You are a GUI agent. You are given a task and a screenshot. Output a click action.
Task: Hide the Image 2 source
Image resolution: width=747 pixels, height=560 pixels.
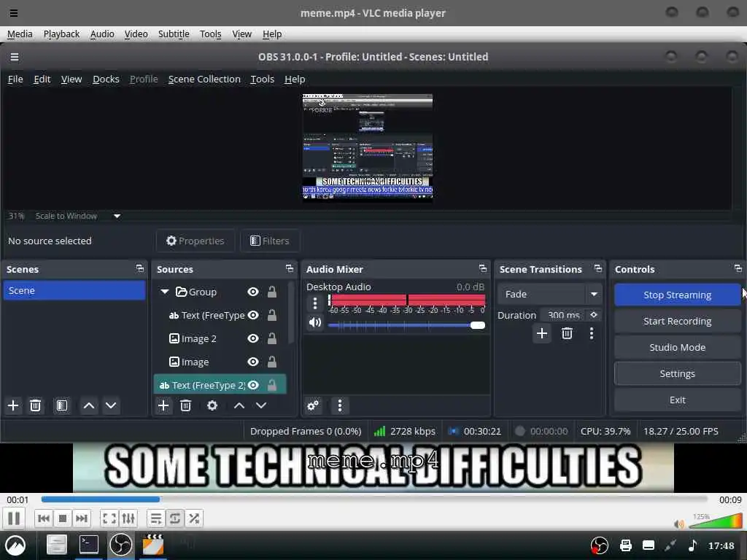click(253, 338)
